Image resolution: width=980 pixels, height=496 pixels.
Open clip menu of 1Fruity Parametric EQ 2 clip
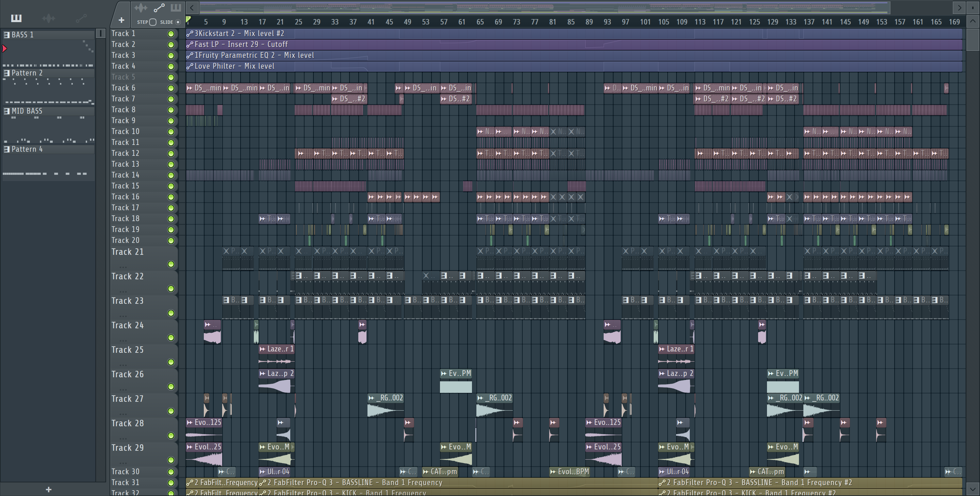tap(190, 55)
